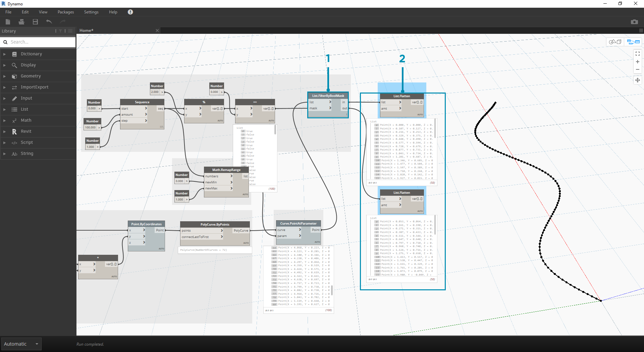Image resolution: width=644 pixels, height=352 pixels.
Task: Toggle the graph view navigation button
Action: pyautogui.click(x=633, y=42)
